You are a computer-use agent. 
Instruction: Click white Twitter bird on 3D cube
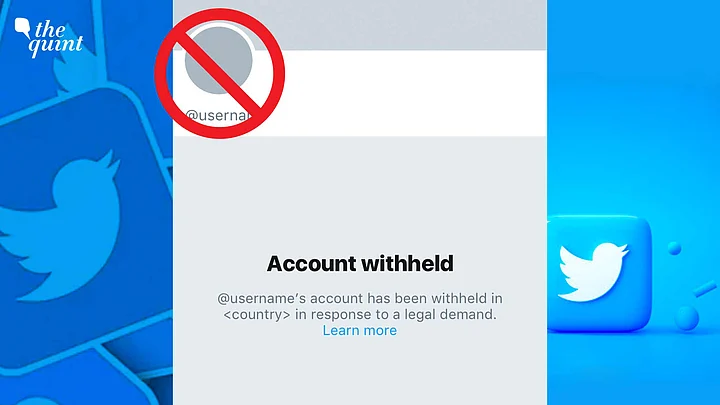tap(593, 272)
